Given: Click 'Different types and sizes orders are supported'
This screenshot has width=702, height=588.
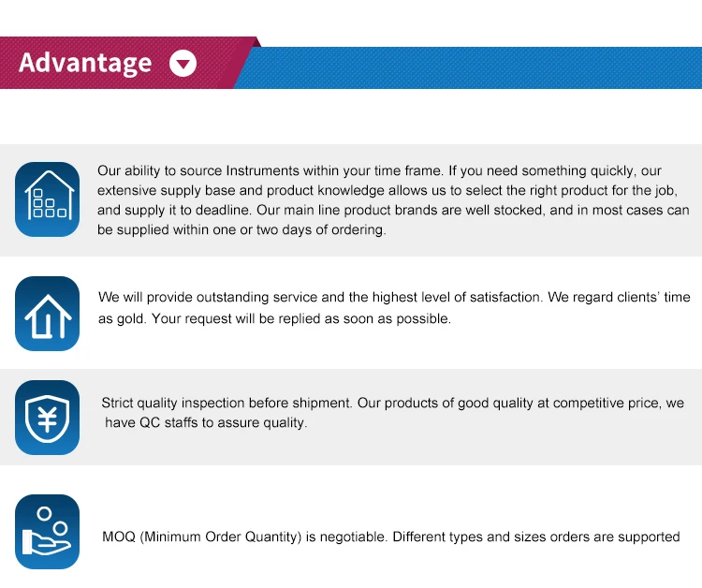Looking at the screenshot, I should 536,537.
